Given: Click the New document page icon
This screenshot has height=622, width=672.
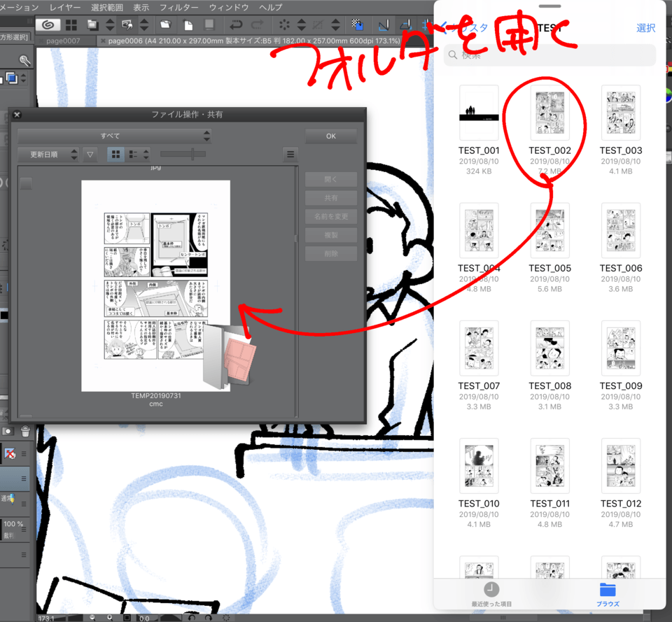Looking at the screenshot, I should (188, 25).
